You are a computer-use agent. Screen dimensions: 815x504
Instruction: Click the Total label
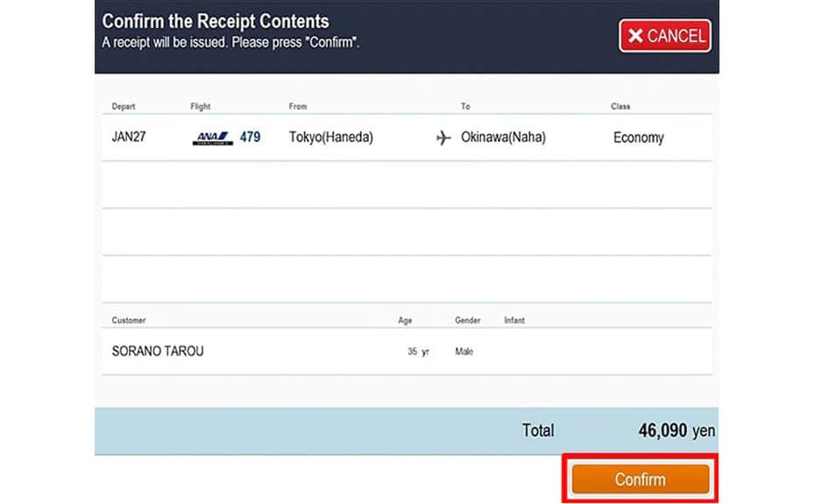538,430
